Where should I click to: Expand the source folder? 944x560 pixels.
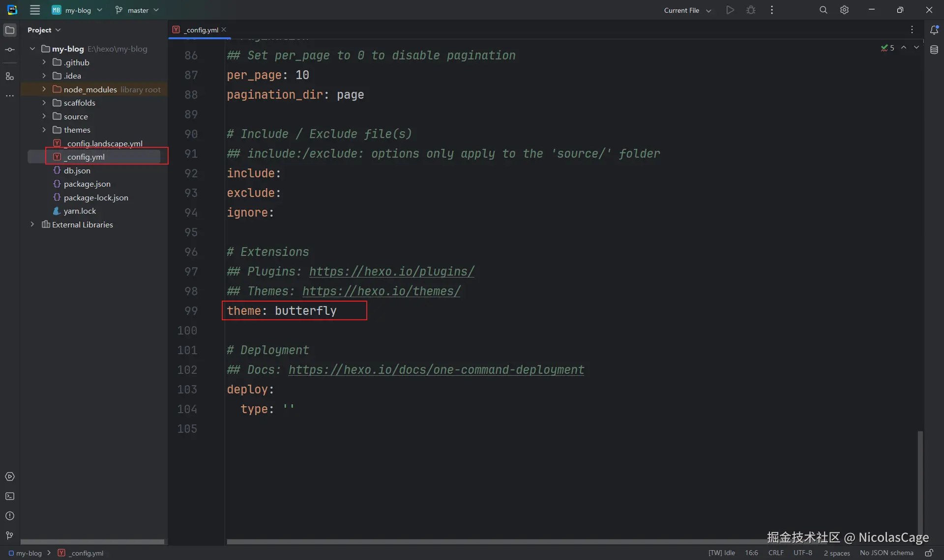44,116
